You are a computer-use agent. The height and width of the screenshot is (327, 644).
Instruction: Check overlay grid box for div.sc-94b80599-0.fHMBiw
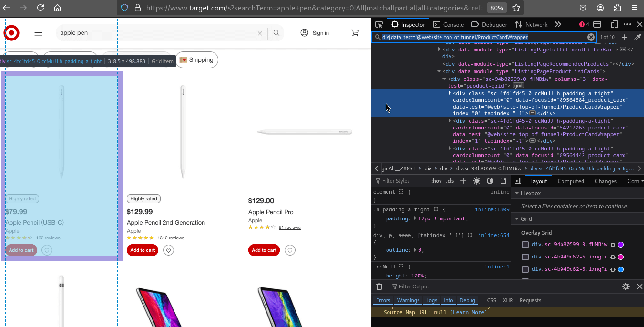pos(525,245)
